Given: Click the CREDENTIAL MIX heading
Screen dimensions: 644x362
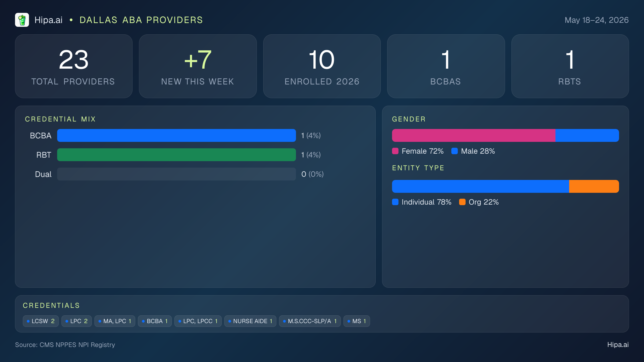Looking at the screenshot, I should click(x=60, y=119).
